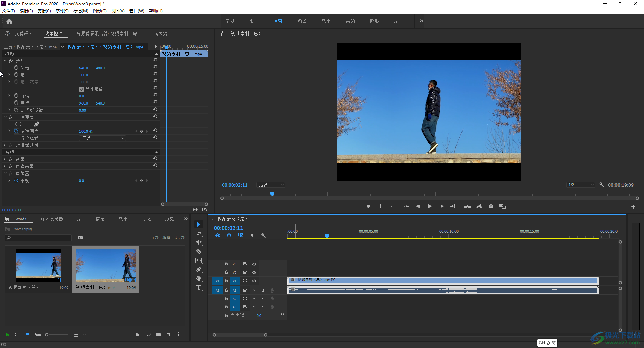Switch to Color workspace tab
This screenshot has width=644, height=348.
click(x=302, y=21)
